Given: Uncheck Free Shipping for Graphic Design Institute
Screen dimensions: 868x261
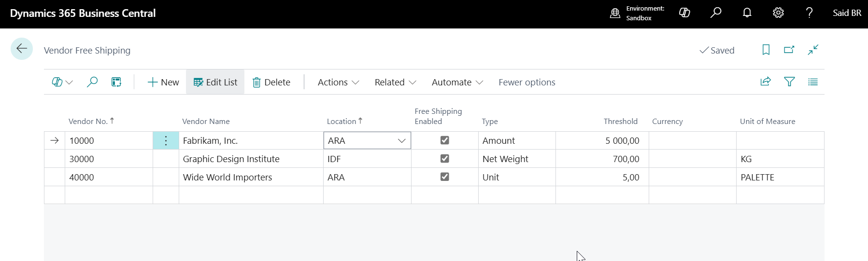Looking at the screenshot, I should pyautogui.click(x=445, y=159).
